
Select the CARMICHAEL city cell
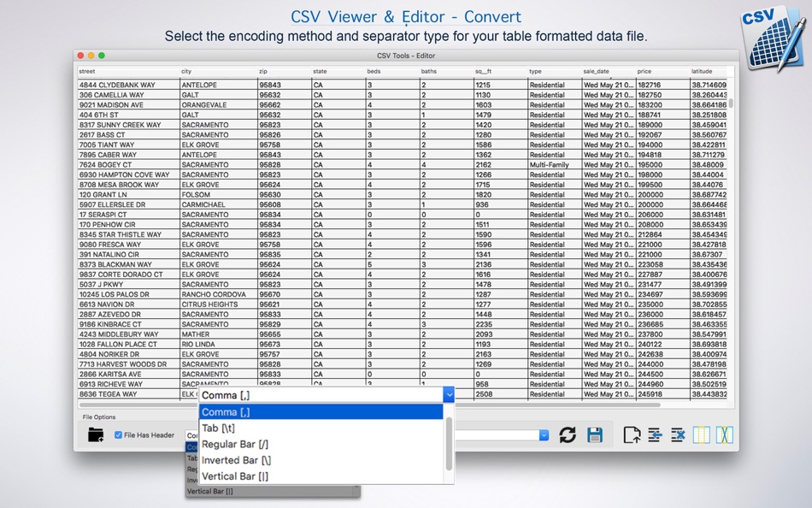[219, 204]
